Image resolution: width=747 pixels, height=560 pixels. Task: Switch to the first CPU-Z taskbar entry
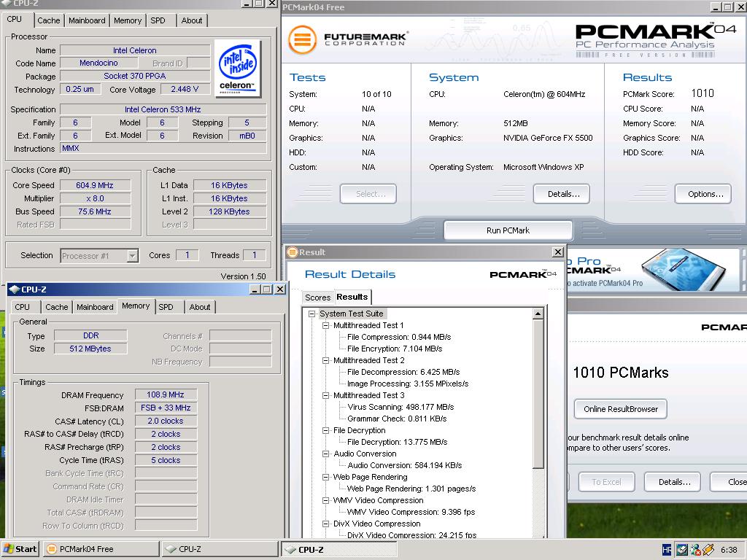click(x=220, y=549)
